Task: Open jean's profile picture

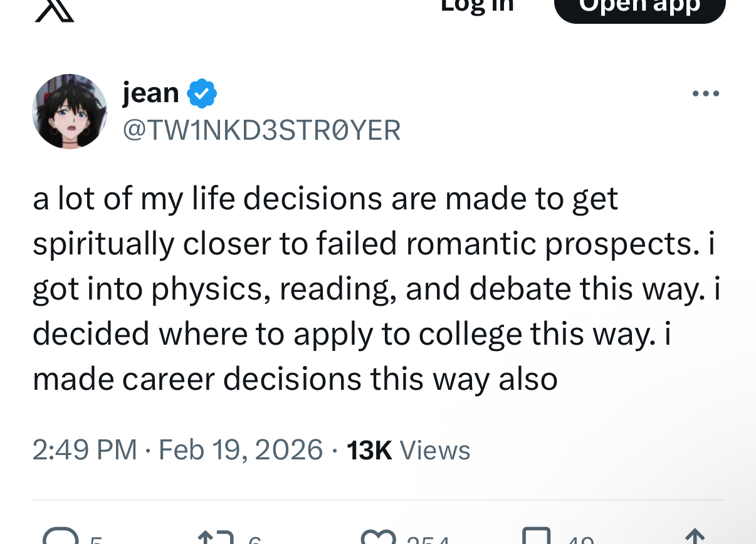Action: point(70,112)
